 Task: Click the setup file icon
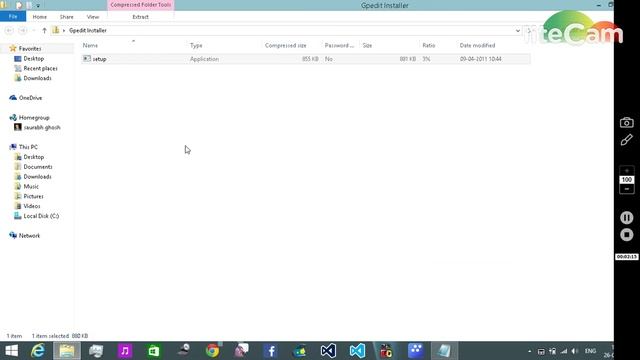tap(87, 59)
